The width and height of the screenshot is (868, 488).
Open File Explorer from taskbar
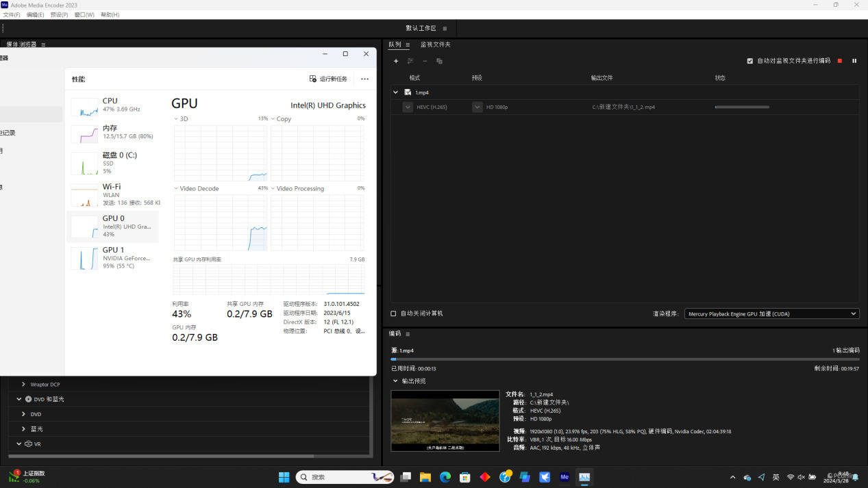[x=425, y=477]
